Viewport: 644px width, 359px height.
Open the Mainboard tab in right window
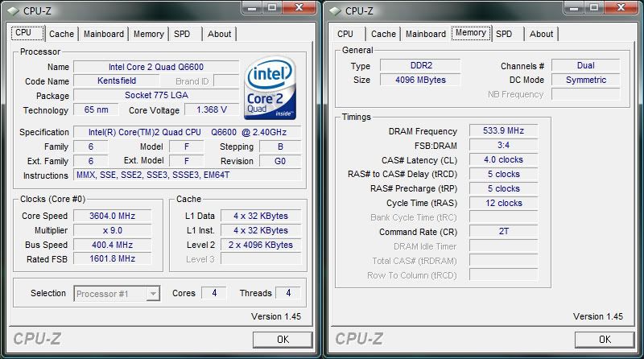tap(426, 34)
